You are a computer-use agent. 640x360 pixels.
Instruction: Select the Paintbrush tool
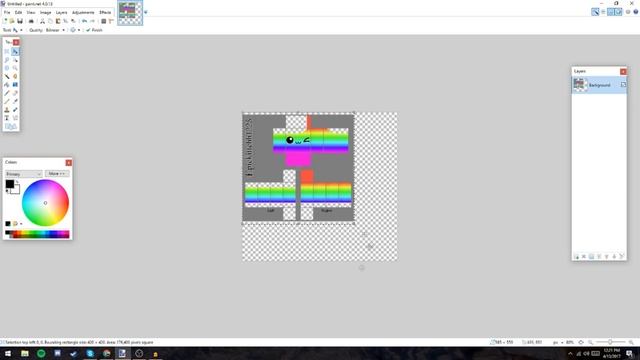pyautogui.click(x=7, y=93)
